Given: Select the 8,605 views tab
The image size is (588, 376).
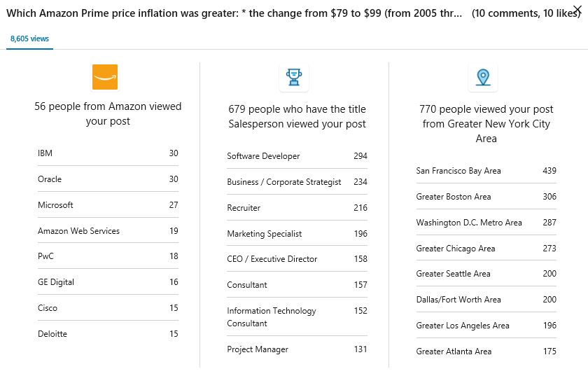Looking at the screenshot, I should (x=30, y=39).
